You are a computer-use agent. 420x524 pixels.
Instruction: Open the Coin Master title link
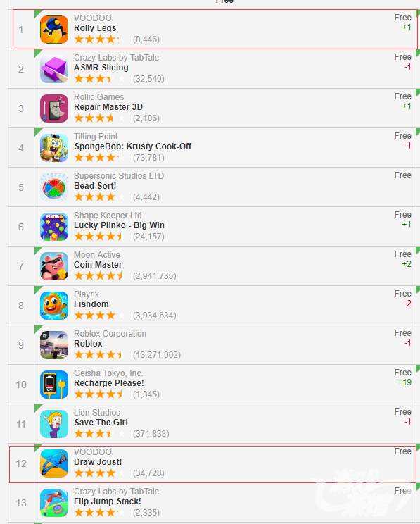[98, 265]
